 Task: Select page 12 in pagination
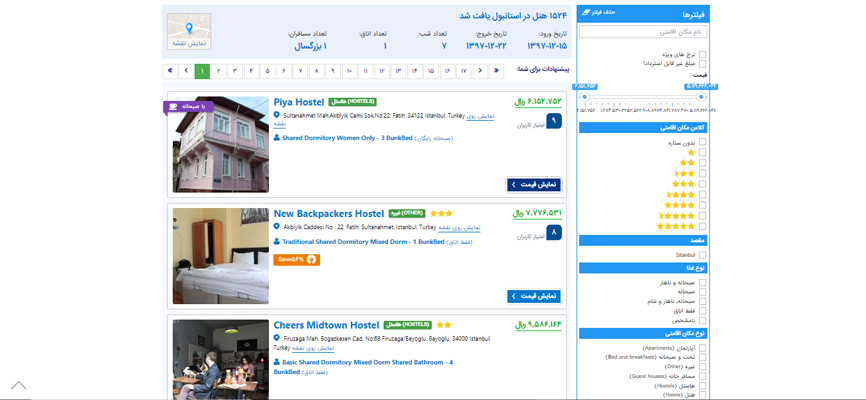(x=381, y=71)
